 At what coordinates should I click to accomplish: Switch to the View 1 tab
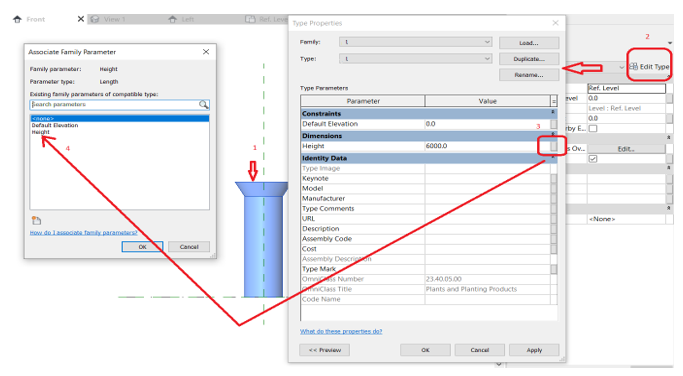pyautogui.click(x=109, y=19)
